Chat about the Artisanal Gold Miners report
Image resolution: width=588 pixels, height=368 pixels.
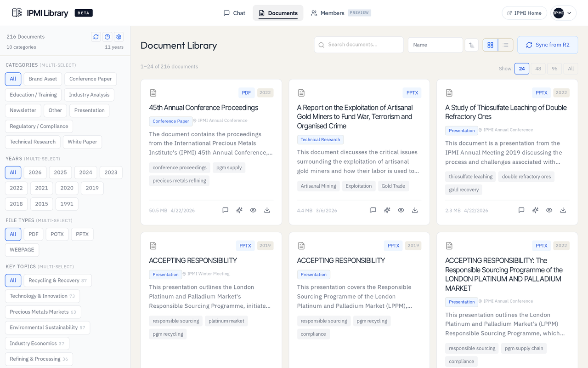[373, 210]
